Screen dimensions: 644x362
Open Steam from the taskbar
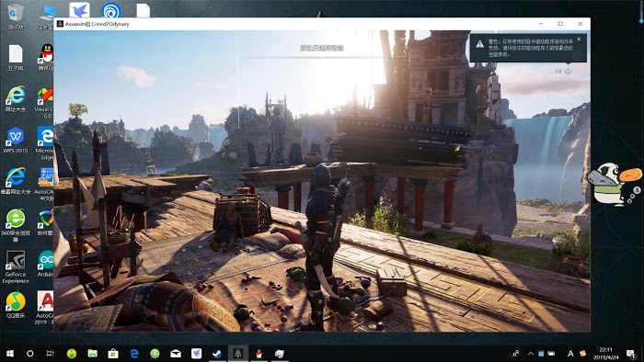pos(217,354)
